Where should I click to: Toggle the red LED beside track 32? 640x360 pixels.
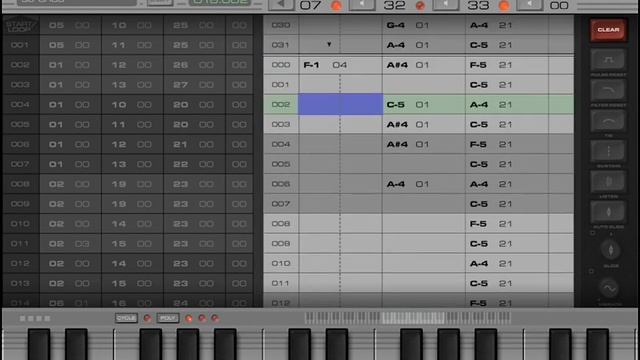click(420, 6)
